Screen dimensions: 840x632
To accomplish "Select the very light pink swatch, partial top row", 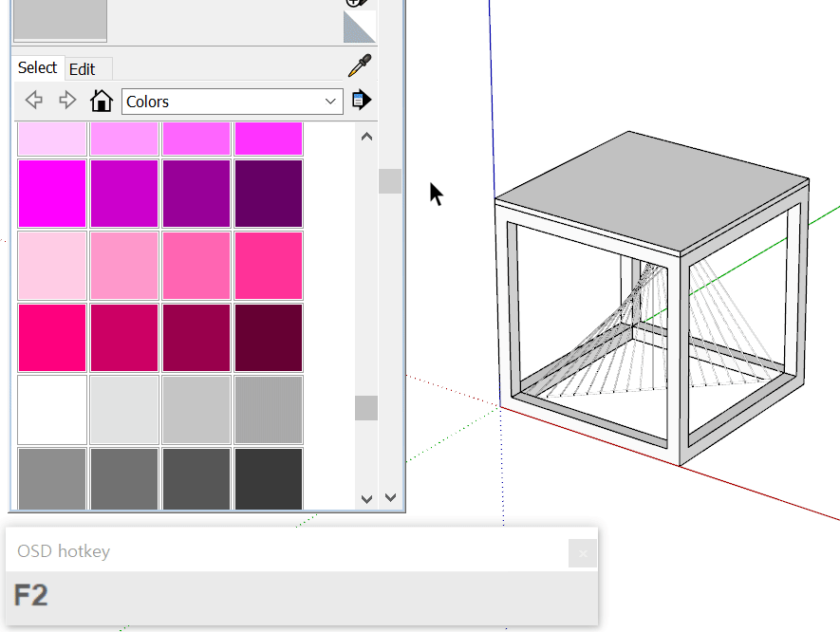I will point(52,139).
